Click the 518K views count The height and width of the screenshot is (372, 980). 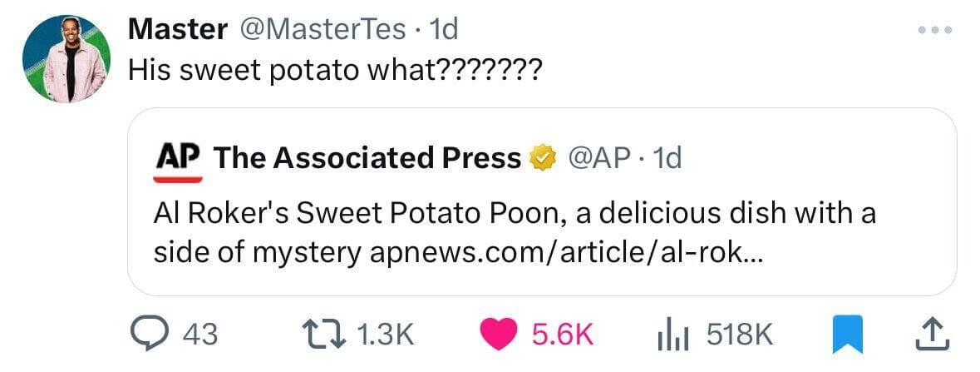[739, 335]
